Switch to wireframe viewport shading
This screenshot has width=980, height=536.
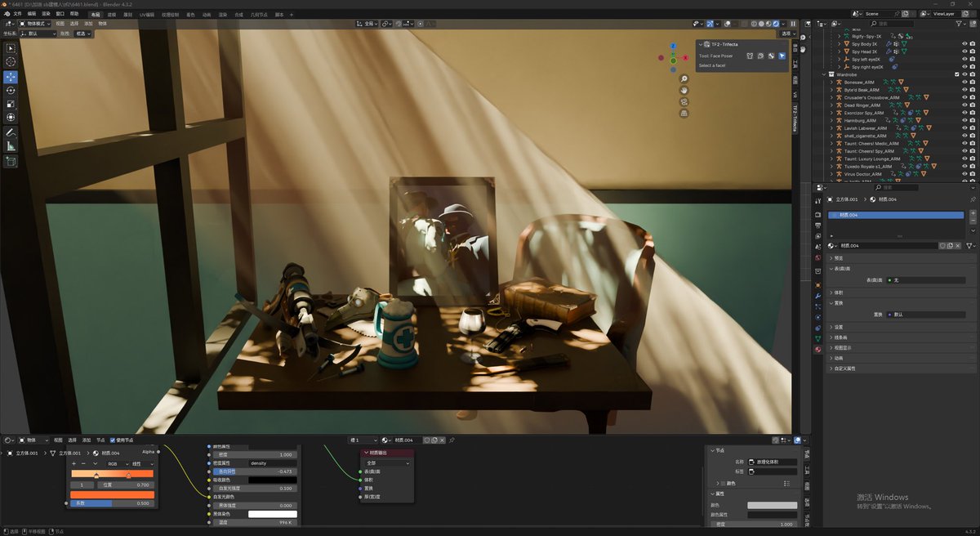[x=753, y=24]
